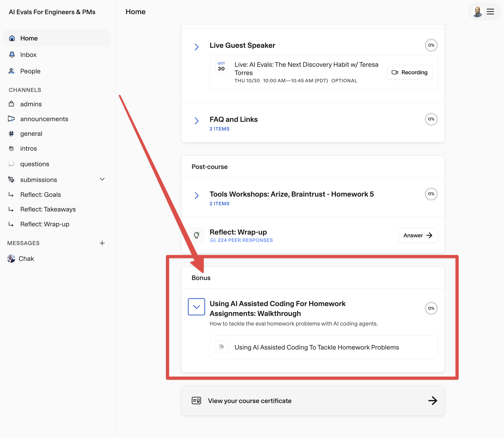Expand the Live Guest Speaker section
Screen dimensions: 504x438
click(196, 46)
